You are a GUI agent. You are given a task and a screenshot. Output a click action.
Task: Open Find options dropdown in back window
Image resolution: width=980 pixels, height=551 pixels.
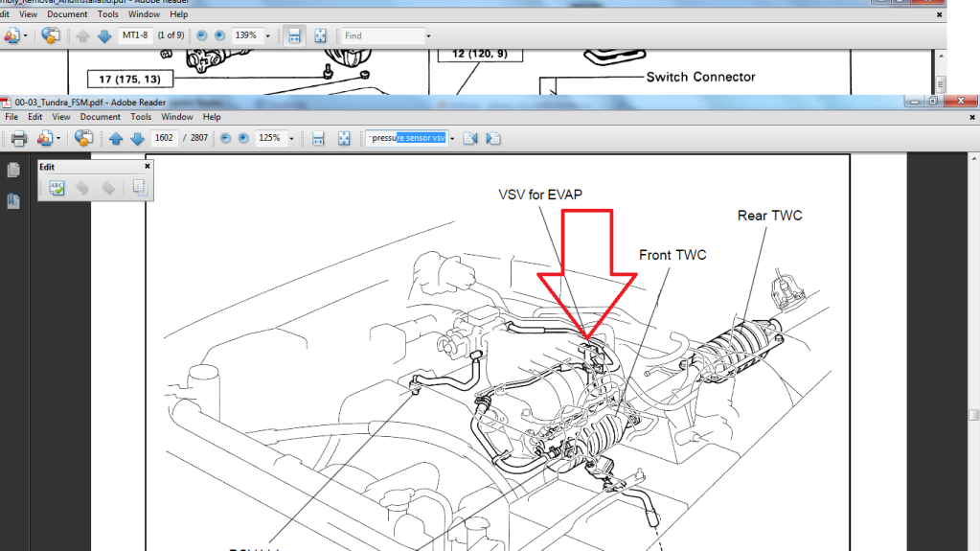[x=428, y=36]
